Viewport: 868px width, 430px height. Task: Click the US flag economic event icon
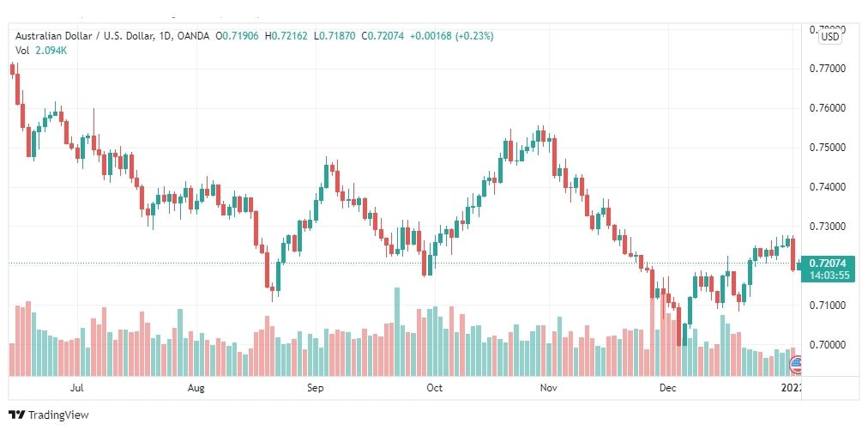tap(795, 365)
